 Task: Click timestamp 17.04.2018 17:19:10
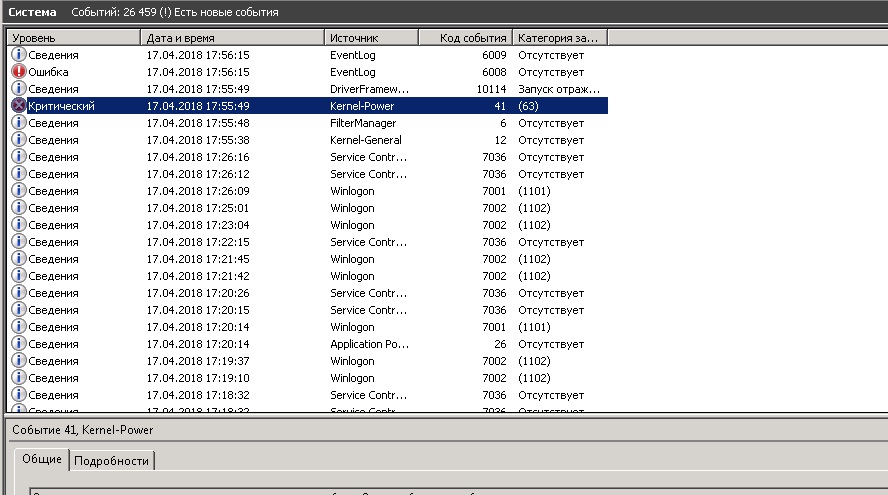click(x=198, y=378)
